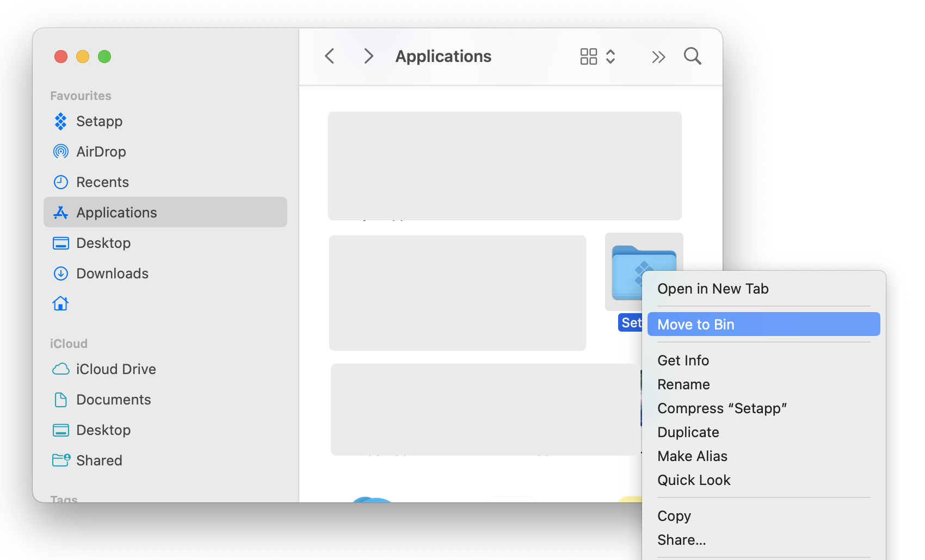Select Open in New Tab
925x560 pixels.
pos(713,289)
